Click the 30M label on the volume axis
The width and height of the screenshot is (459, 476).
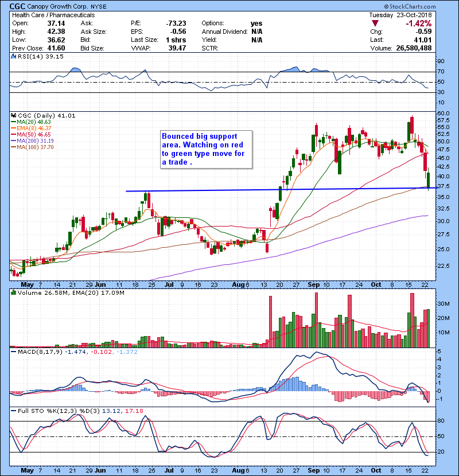(443, 304)
